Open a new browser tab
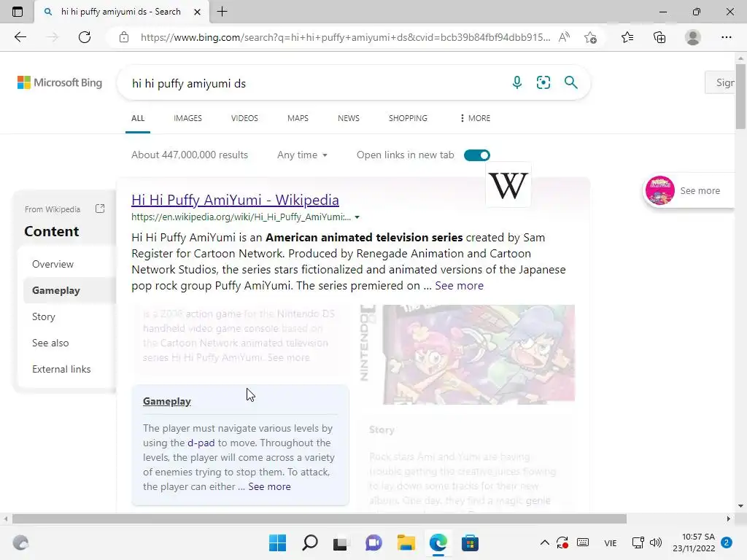Image resolution: width=747 pixels, height=560 pixels. (222, 12)
